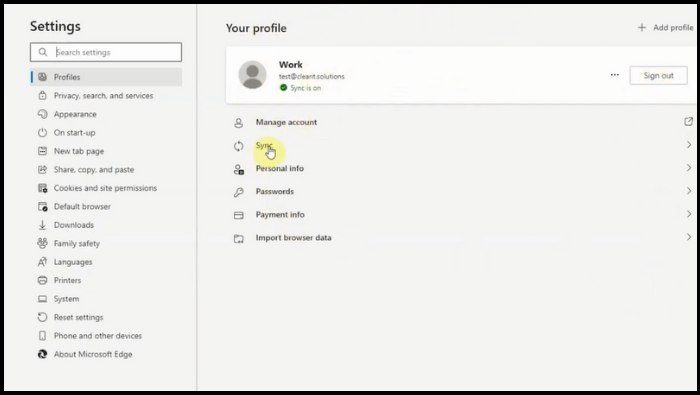Expand the Import browser data chevron

pyautogui.click(x=689, y=237)
